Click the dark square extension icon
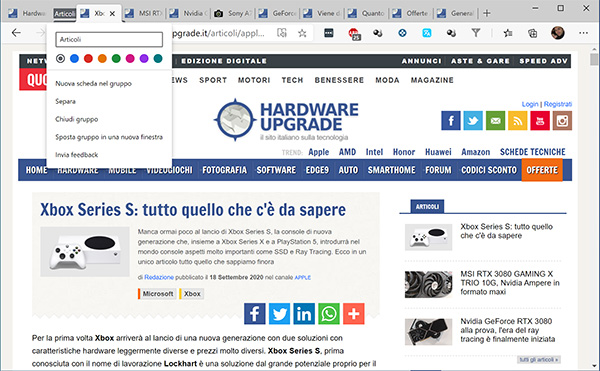Screen dimensions: 600x371 click(329, 33)
